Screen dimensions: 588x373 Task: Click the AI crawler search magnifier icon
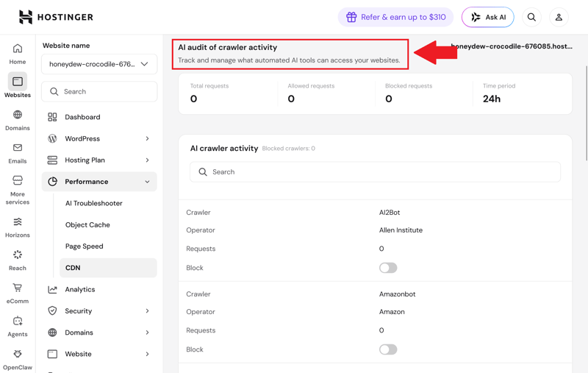pos(203,172)
